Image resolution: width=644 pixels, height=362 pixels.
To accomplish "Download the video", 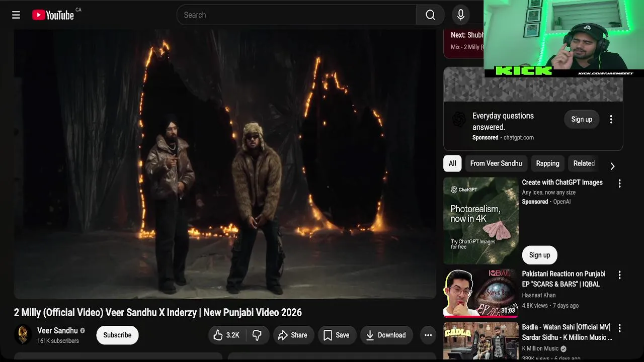I will click(386, 335).
